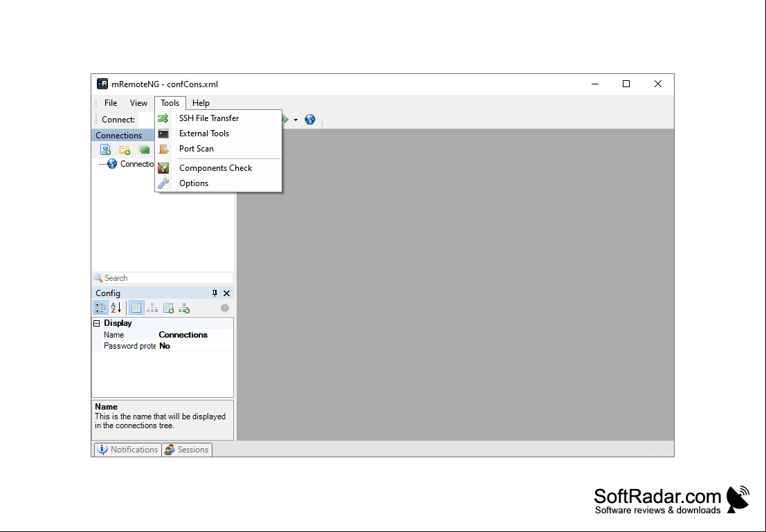Click the greyed-out Inheritance icon in Config
This screenshot has width=766, height=532.
click(x=152, y=308)
